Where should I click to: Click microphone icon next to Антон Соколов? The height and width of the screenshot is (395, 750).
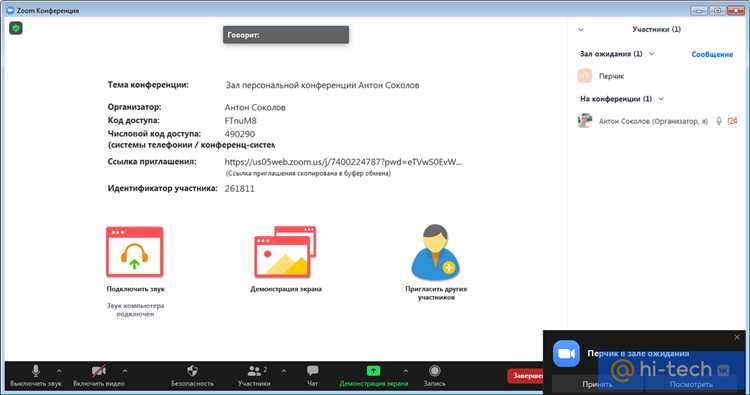tap(718, 121)
